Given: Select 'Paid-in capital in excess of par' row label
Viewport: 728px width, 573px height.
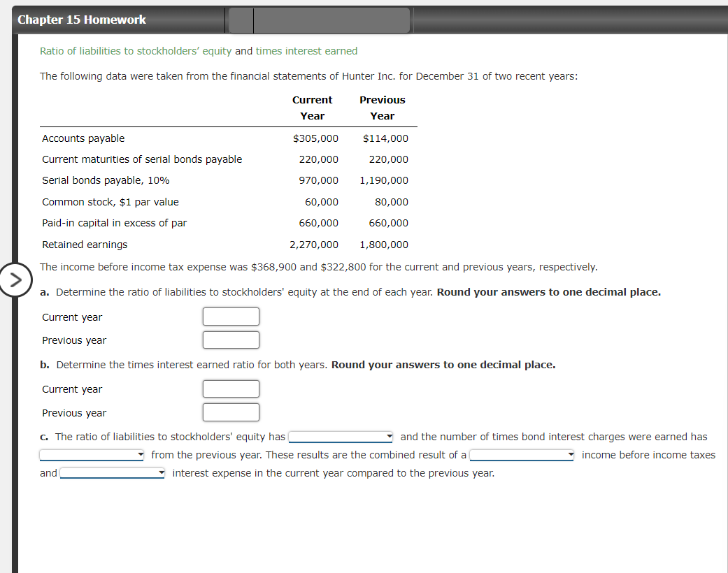Looking at the screenshot, I should [x=114, y=223].
